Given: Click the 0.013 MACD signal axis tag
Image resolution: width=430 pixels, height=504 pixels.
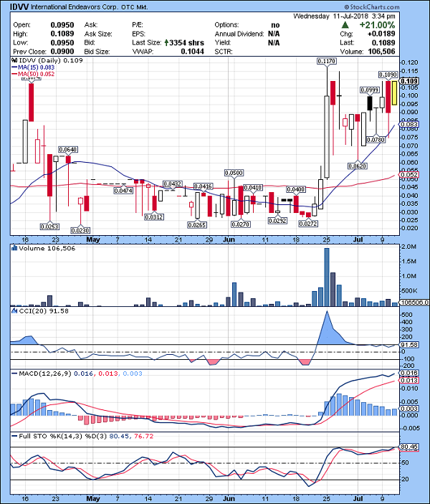Looking at the screenshot, I should pyautogui.click(x=409, y=380).
